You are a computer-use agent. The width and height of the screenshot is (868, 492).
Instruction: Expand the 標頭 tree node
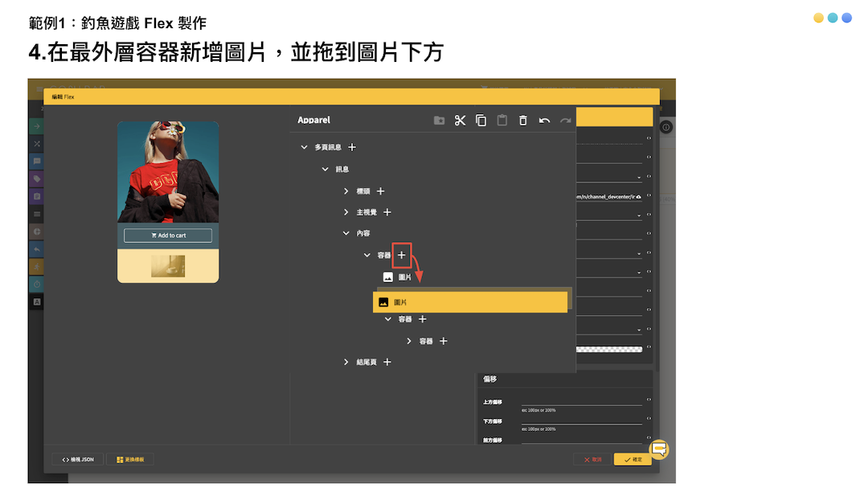pyautogui.click(x=346, y=191)
